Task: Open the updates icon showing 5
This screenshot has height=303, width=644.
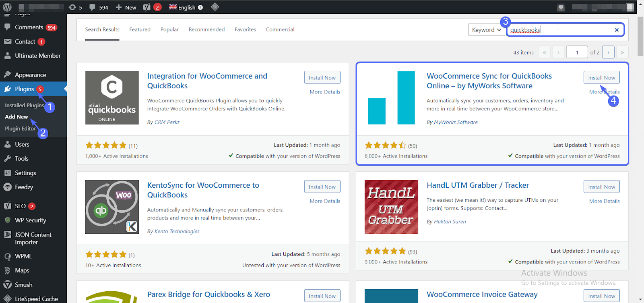Action: [x=75, y=7]
